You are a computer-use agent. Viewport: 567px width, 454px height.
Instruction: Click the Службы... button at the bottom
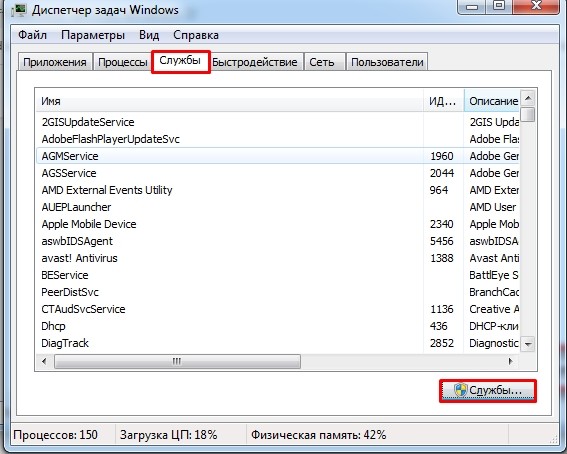[x=488, y=391]
